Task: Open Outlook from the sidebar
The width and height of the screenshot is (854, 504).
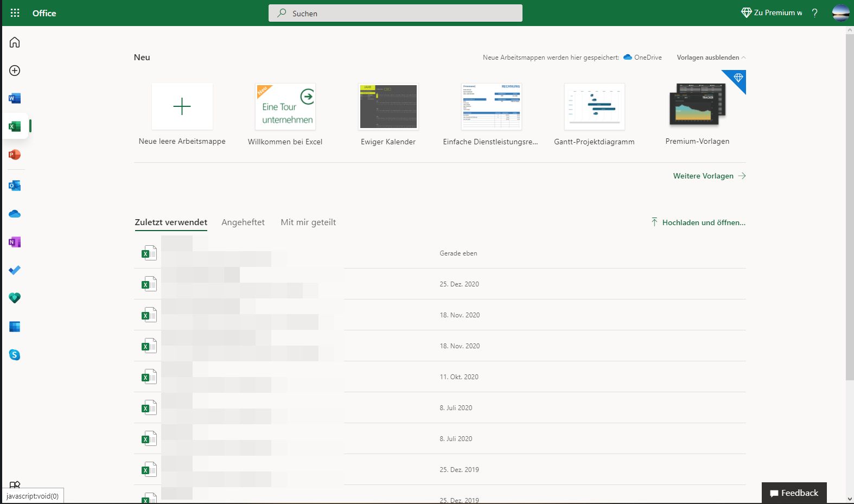Action: coord(15,186)
